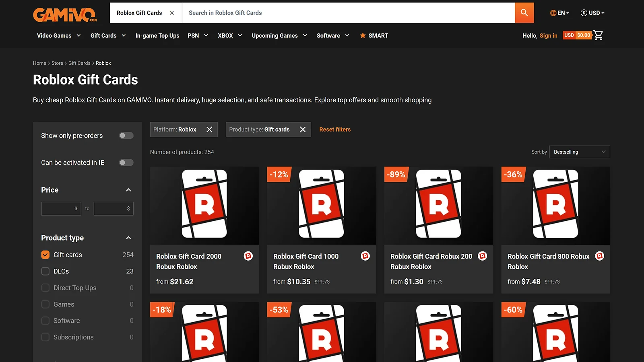The image size is (644, 362).
Task: Click the maximum price input field
Action: (114, 208)
